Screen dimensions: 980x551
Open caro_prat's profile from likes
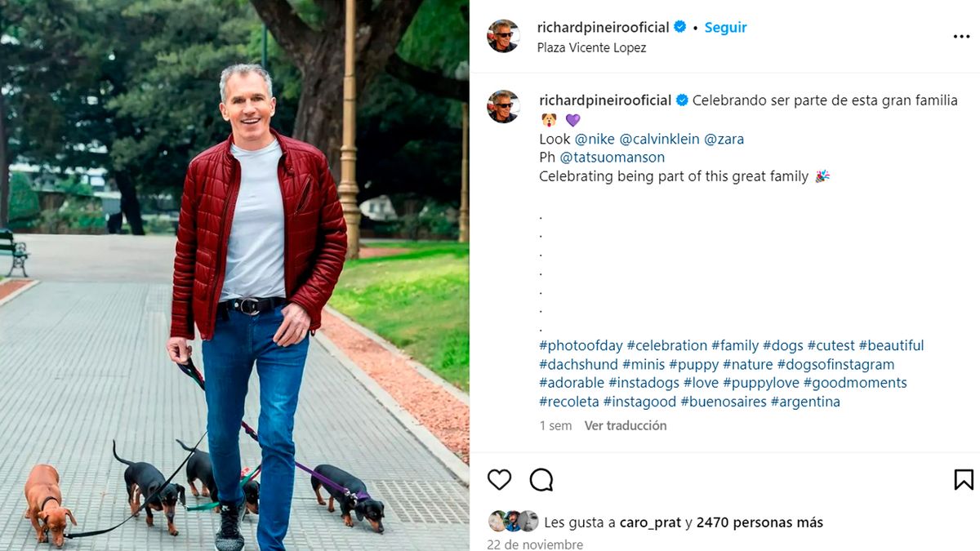click(x=650, y=522)
